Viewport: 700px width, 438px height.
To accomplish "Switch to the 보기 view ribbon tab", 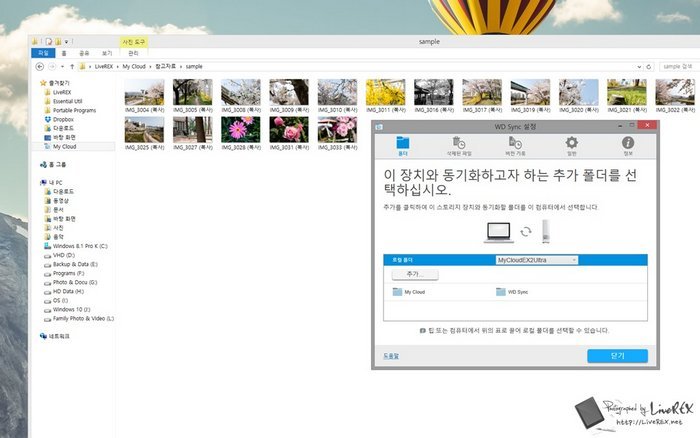I will pos(107,53).
